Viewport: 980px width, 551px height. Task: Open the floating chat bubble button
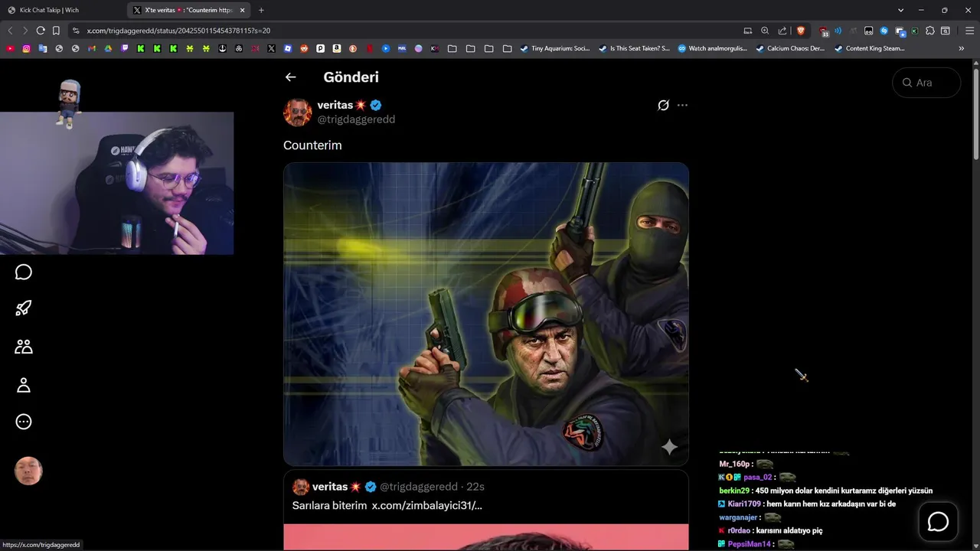point(938,522)
